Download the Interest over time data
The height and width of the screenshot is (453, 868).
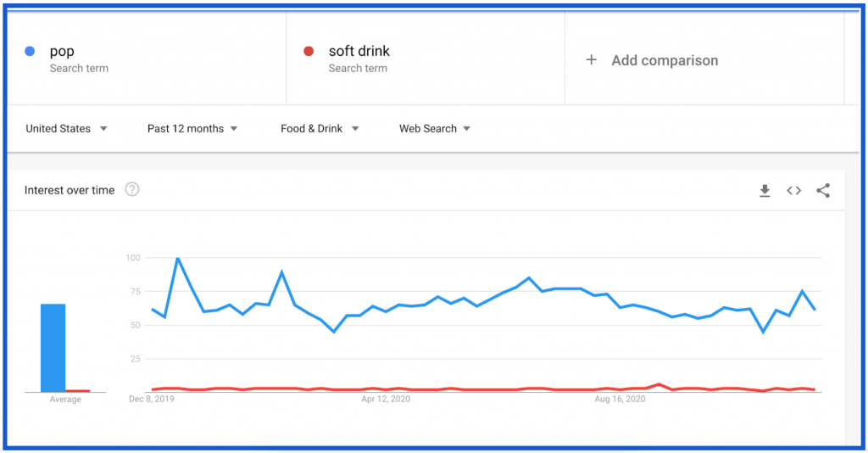765,191
